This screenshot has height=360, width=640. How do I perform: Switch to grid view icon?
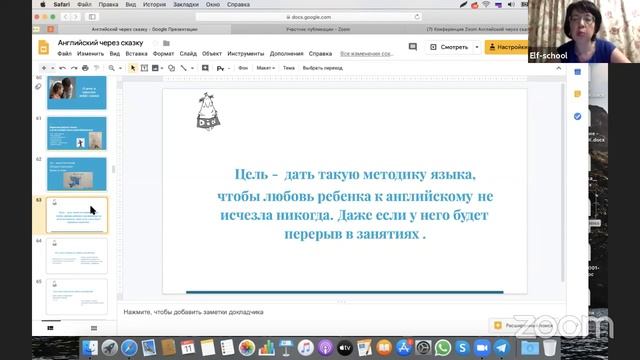click(94, 328)
